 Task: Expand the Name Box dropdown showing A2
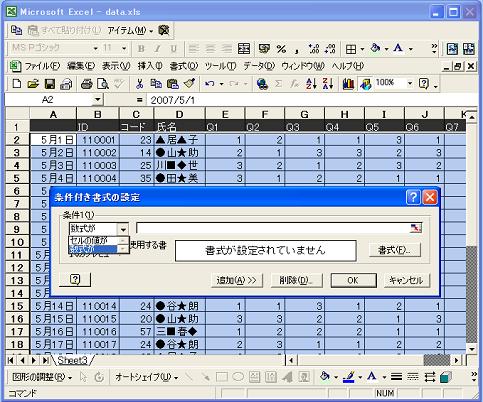point(97,100)
